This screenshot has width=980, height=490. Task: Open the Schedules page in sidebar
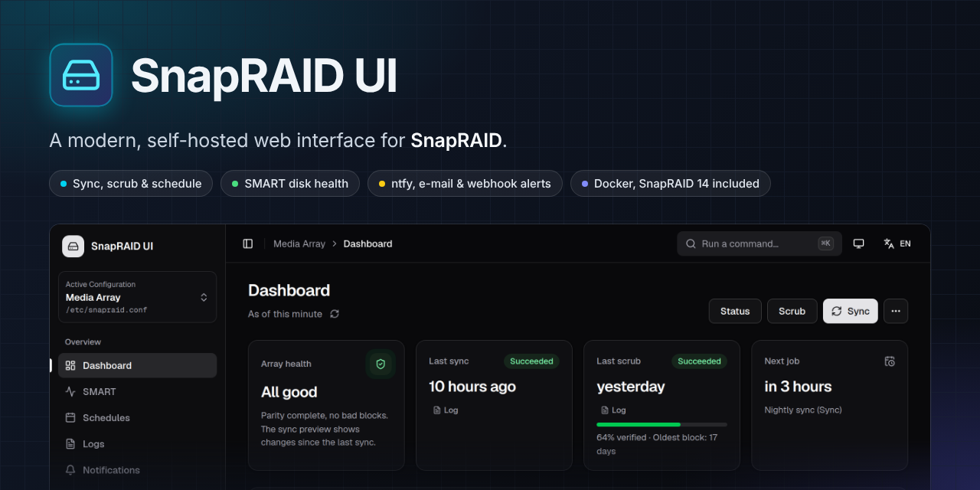pos(138,417)
